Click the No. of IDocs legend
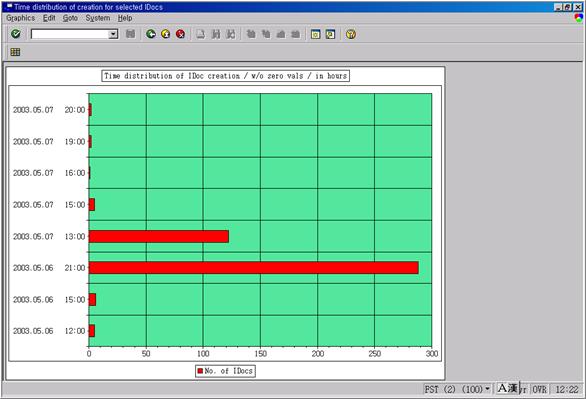This screenshot has width=586, height=399. click(x=225, y=371)
